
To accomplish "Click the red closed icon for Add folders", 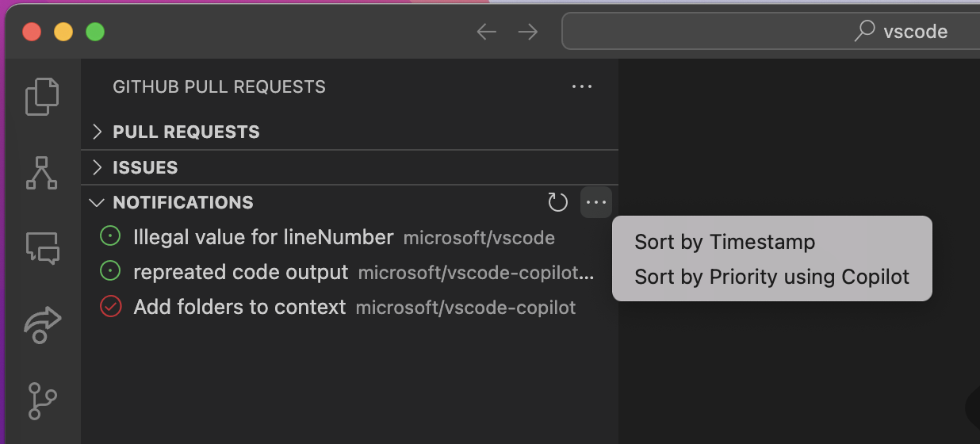I will click(x=110, y=307).
